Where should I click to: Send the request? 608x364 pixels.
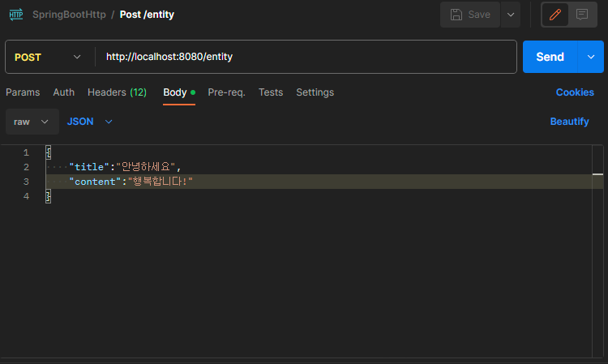click(x=550, y=57)
